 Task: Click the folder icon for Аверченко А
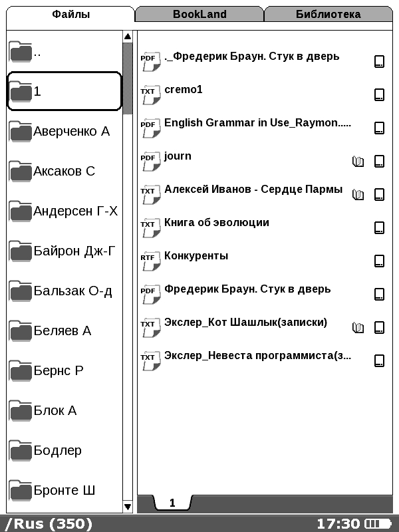click(x=21, y=132)
